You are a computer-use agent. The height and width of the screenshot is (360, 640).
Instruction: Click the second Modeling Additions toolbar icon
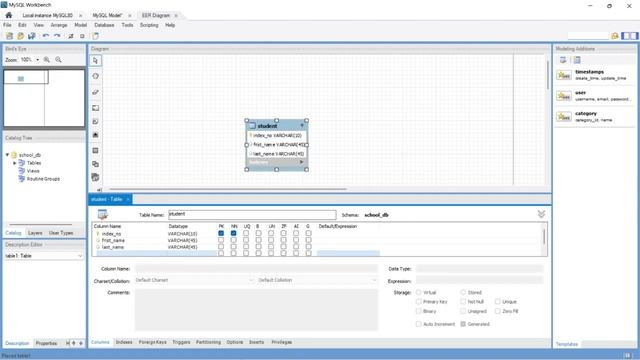[x=577, y=60]
